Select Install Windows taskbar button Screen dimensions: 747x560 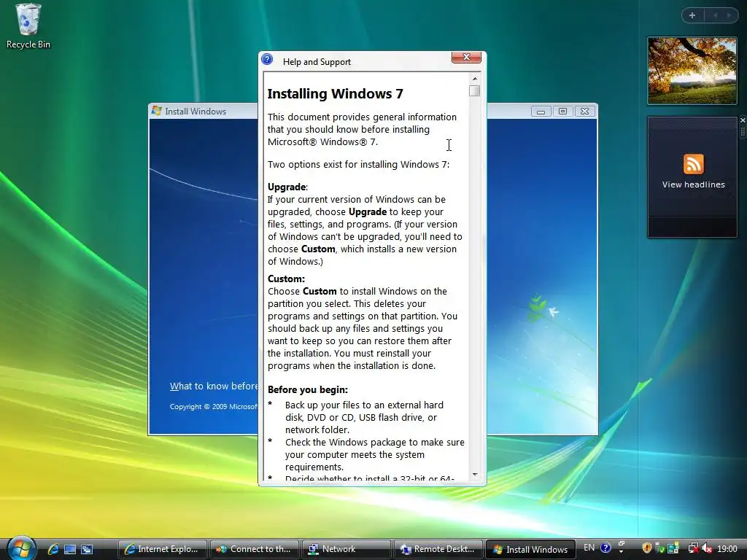point(530,549)
